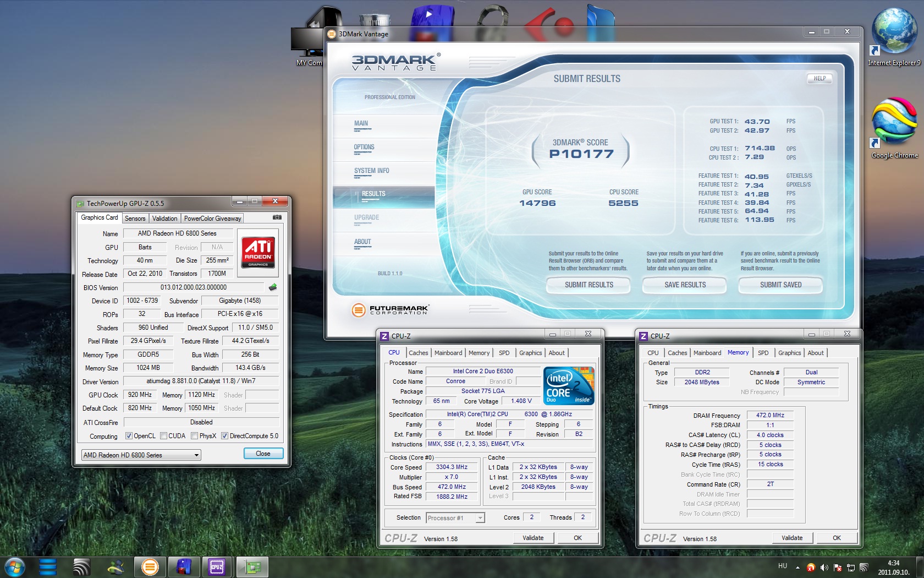This screenshot has width=924, height=578.
Task: Switch to 3DMark Vantage via taskbar
Action: 150,566
